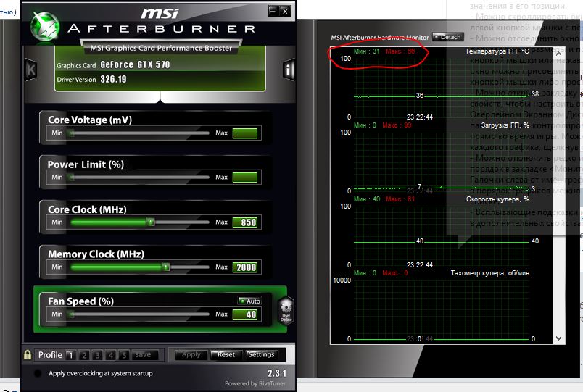Click the Power Limit slider track

tap(138, 178)
